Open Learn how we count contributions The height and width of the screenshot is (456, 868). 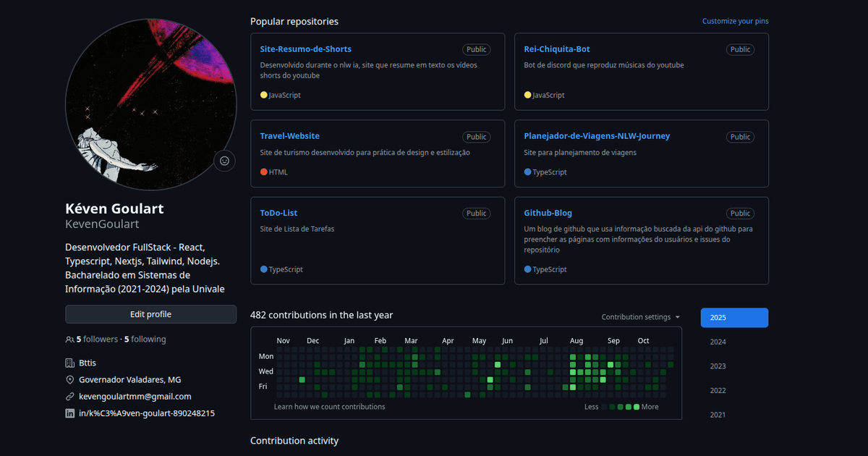point(329,407)
